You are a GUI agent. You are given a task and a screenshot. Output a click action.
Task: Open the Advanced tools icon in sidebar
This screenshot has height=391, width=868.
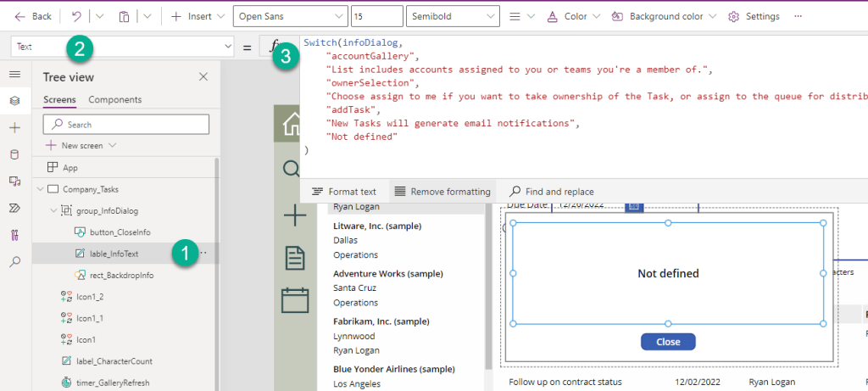click(15, 235)
